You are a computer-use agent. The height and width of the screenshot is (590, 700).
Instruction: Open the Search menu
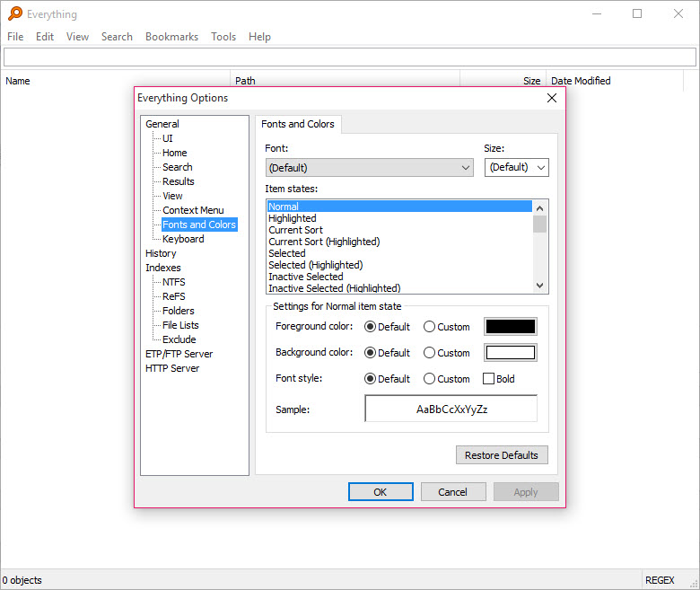(x=117, y=37)
